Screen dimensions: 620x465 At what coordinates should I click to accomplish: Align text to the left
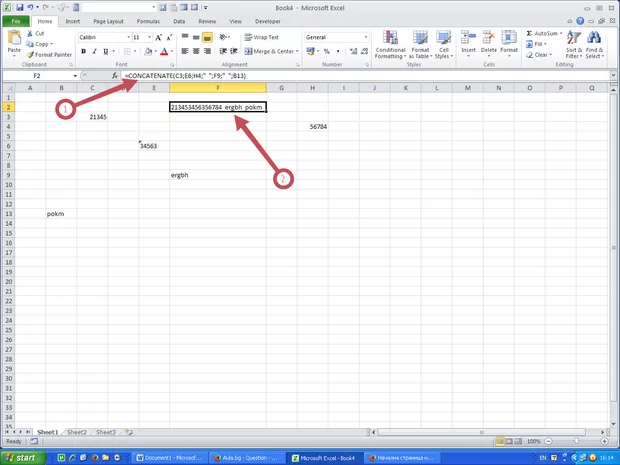(x=185, y=51)
